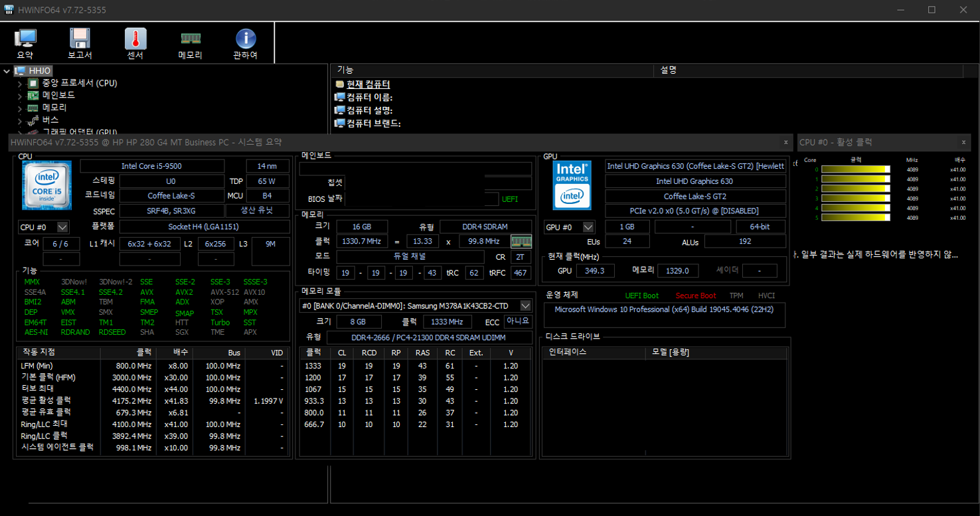
Task: Collapse the HHJO root node
Action: [x=7, y=71]
